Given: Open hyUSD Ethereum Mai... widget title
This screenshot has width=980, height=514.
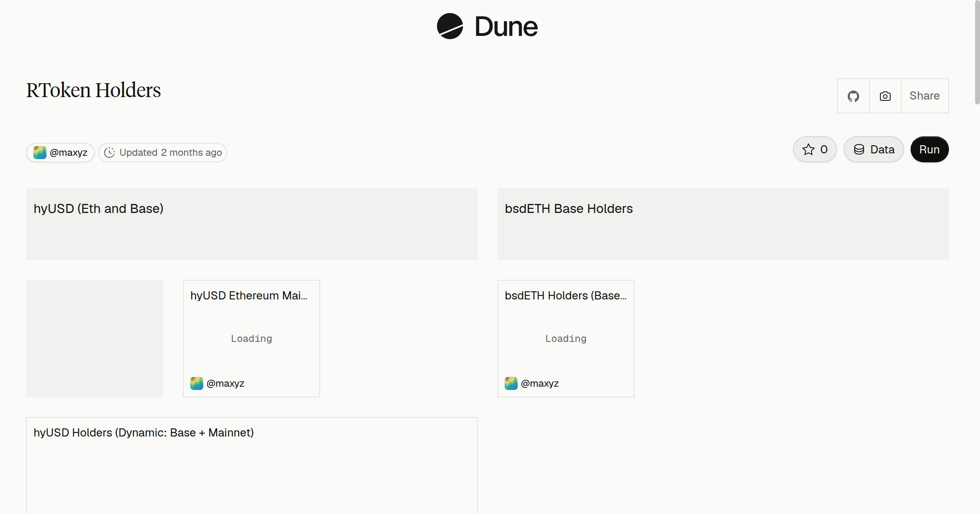Looking at the screenshot, I should pyautogui.click(x=249, y=296).
